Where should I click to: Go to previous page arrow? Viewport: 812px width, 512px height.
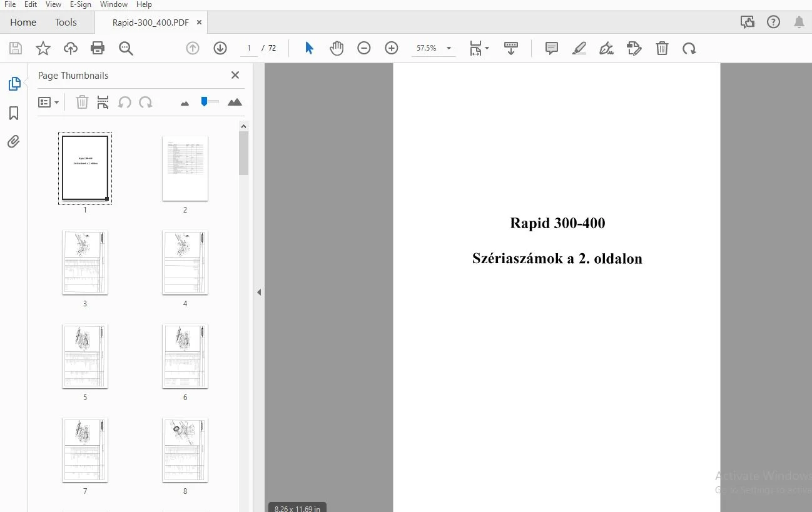coord(193,48)
